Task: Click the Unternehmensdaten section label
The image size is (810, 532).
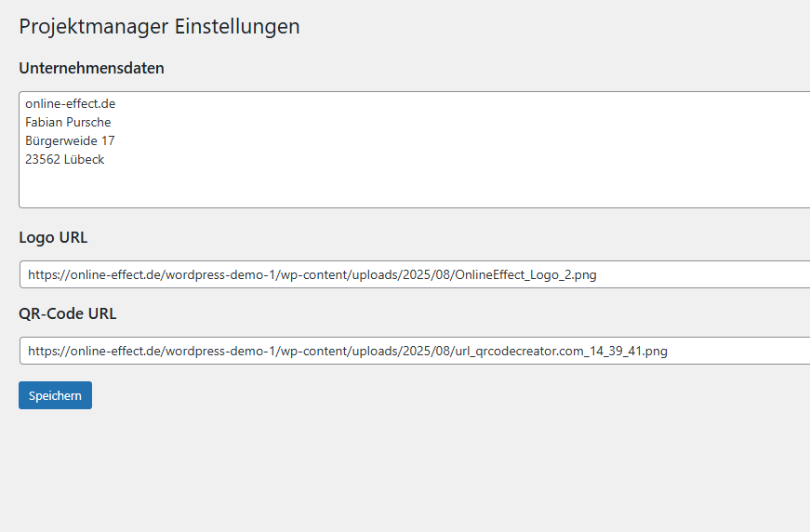Action: click(91, 68)
